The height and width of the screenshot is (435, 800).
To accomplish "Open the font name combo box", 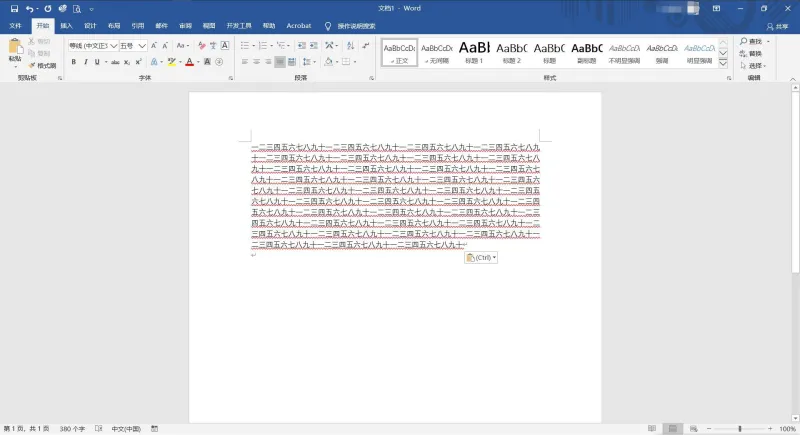I will click(x=93, y=46).
